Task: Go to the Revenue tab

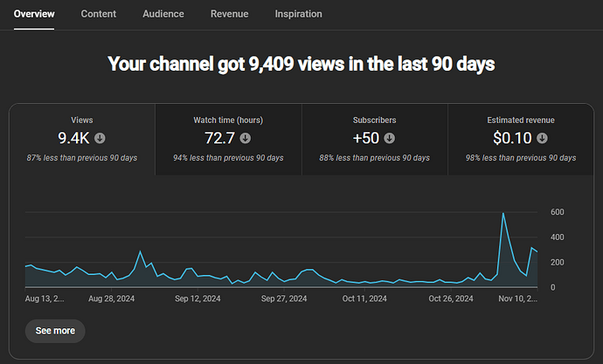Action: point(229,14)
